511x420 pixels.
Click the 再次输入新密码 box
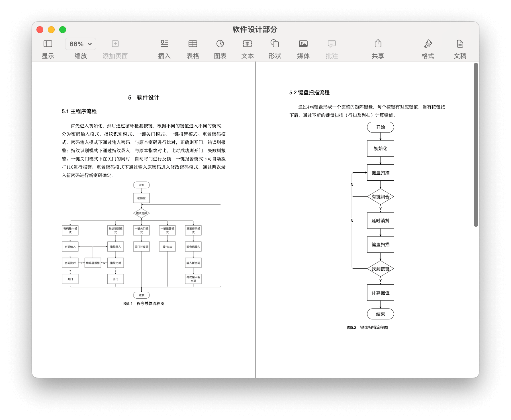[193, 279]
